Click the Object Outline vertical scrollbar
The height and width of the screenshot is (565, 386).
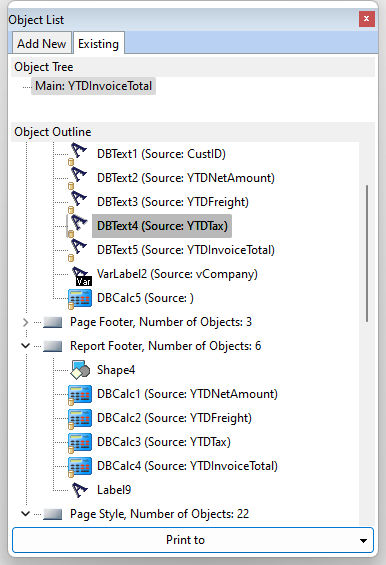point(367,254)
